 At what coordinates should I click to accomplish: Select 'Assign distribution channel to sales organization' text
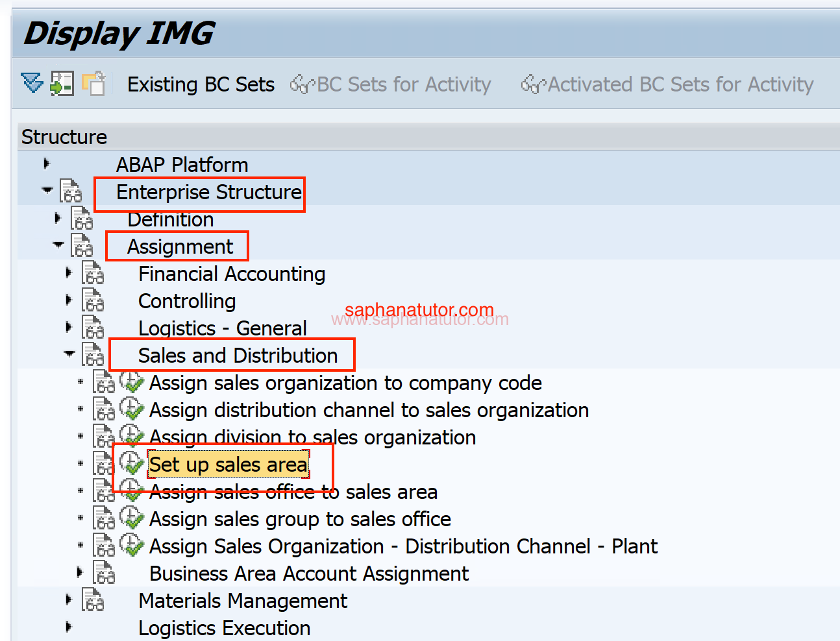(x=369, y=410)
